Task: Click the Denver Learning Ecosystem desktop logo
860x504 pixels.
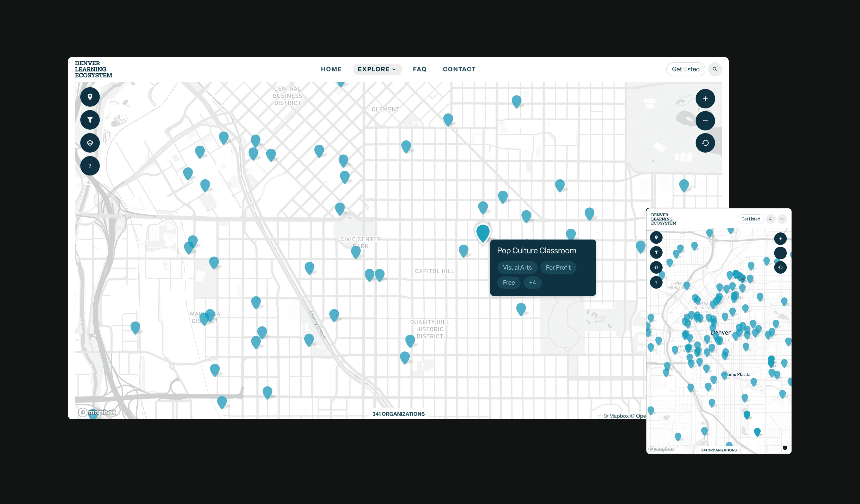Action: (x=93, y=69)
